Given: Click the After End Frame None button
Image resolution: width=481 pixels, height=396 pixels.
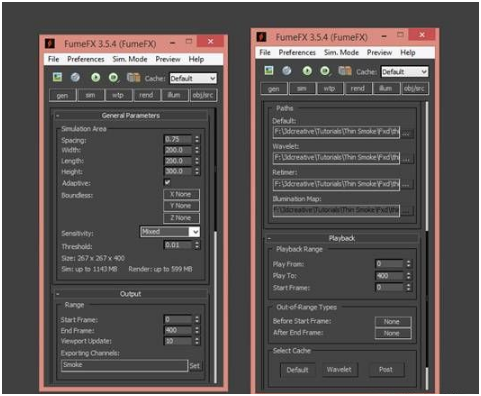Looking at the screenshot, I should point(393,333).
